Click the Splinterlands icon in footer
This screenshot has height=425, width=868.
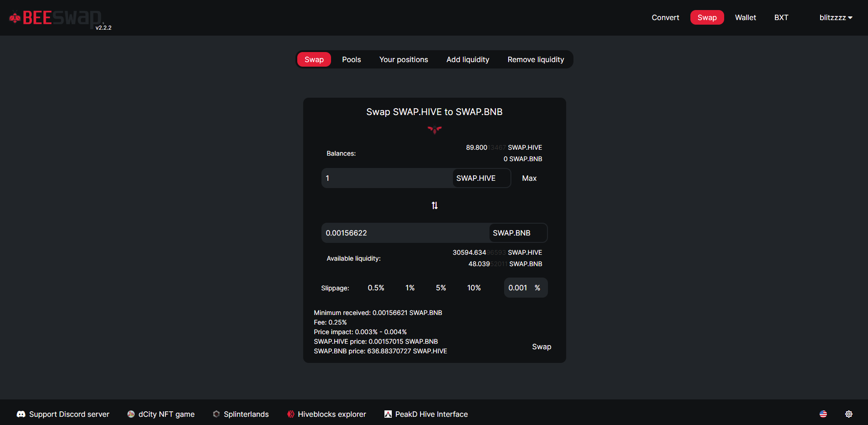point(216,414)
